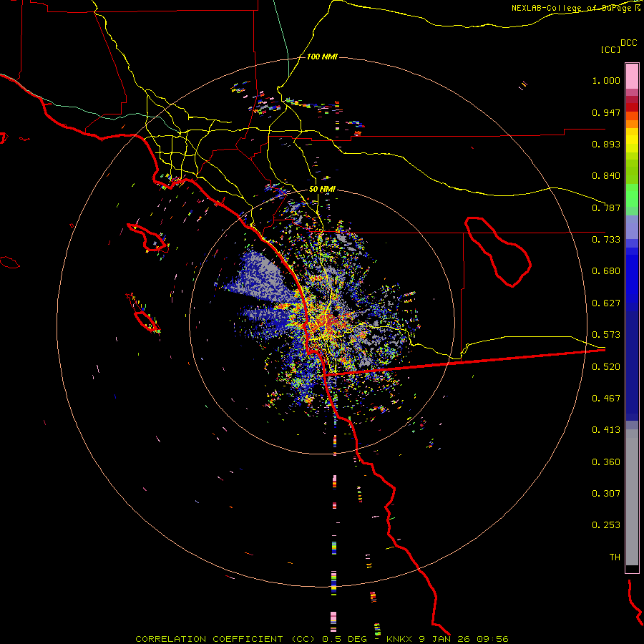Click the 0.787 value on the color scale
This screenshot has width=644, height=644.
click(x=606, y=208)
